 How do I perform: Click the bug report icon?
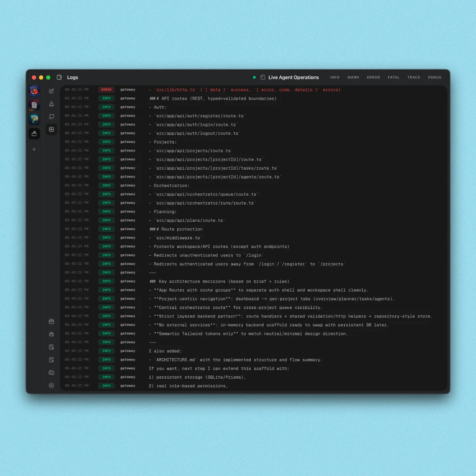[52, 334]
